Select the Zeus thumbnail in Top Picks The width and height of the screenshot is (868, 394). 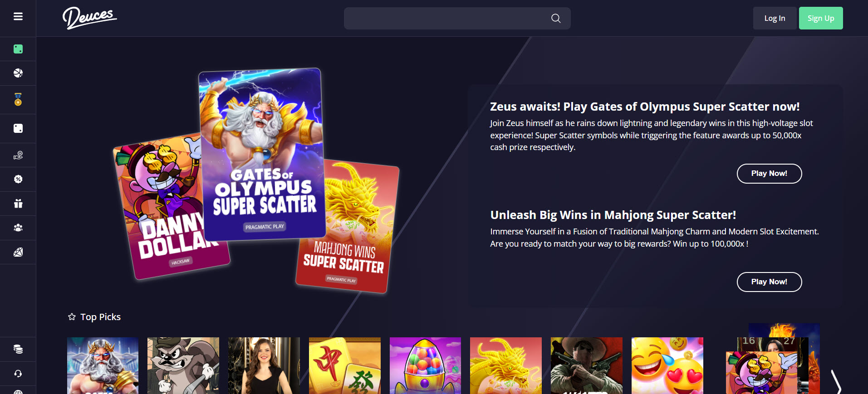[103, 365]
